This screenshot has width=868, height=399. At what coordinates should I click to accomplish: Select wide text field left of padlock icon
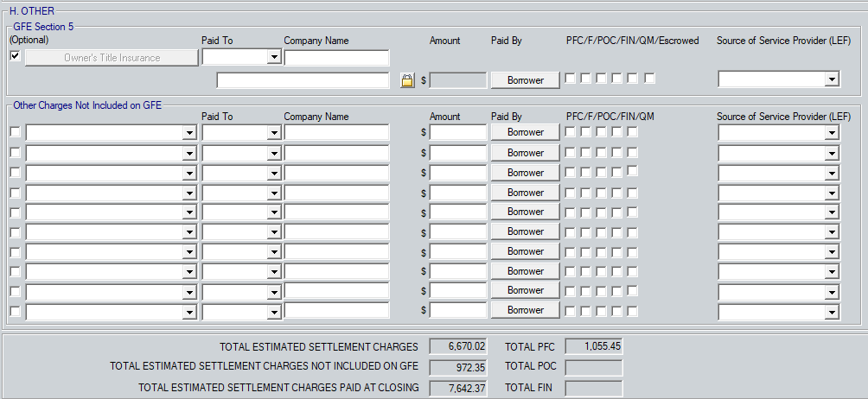[303, 80]
